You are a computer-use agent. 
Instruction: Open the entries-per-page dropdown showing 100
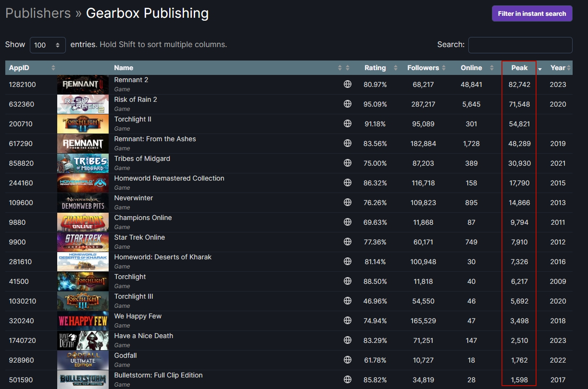coord(48,45)
